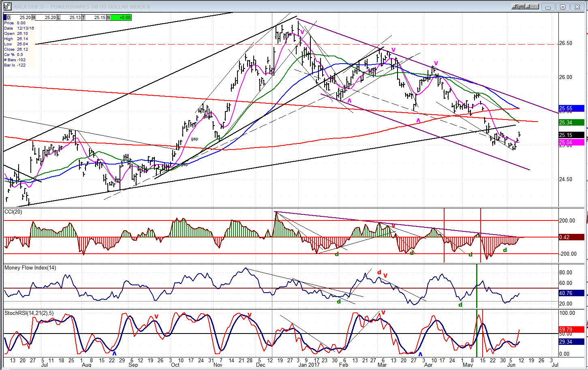588x370 pixels.
Task: Click the blue color box beside the O field
Action: pyautogui.click(x=5, y=17)
